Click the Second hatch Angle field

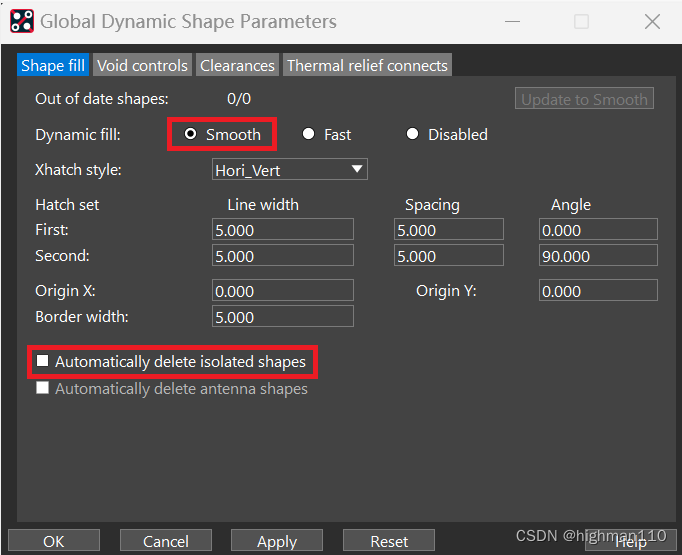598,256
